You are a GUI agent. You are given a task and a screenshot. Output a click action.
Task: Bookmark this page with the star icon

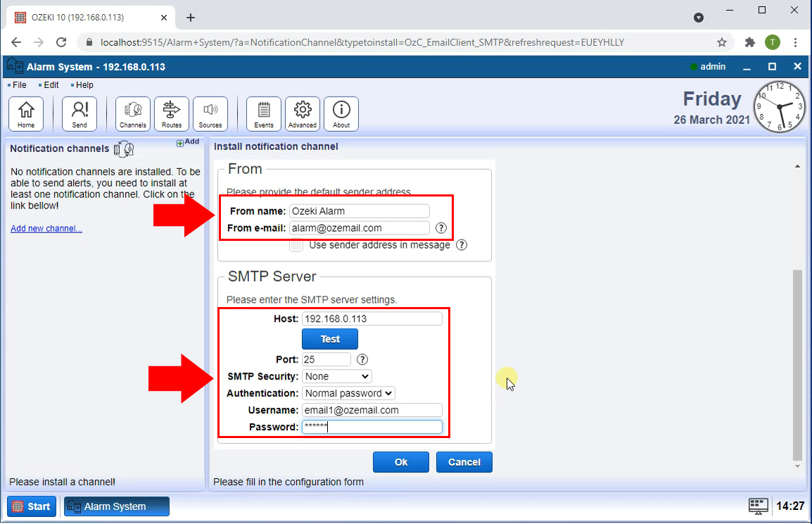[722, 42]
